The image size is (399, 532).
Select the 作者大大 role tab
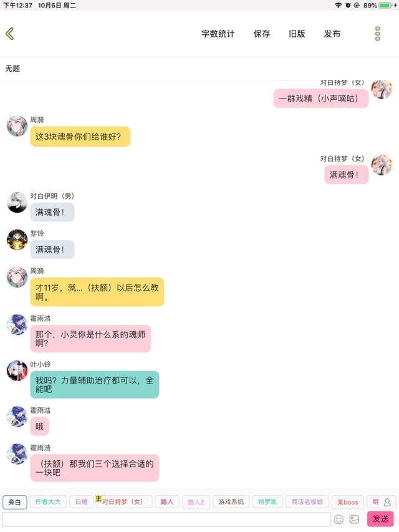[48, 502]
